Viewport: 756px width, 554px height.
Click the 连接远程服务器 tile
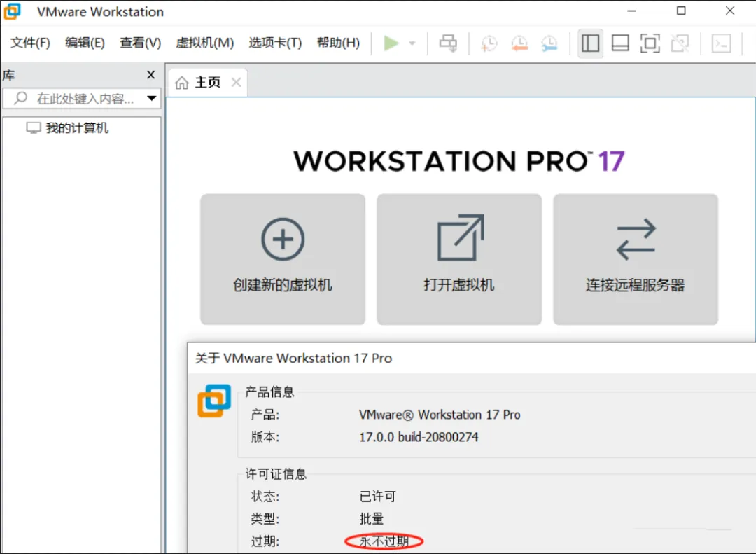(636, 259)
